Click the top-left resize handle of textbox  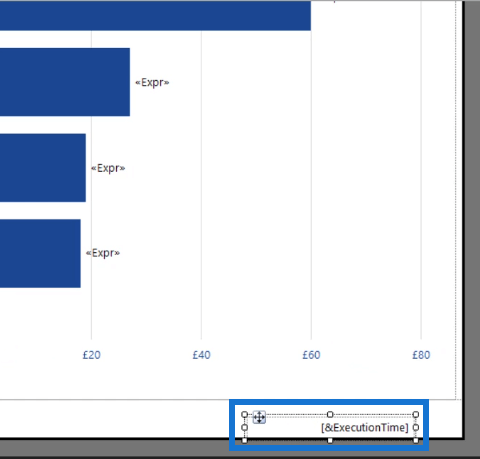pos(244,414)
